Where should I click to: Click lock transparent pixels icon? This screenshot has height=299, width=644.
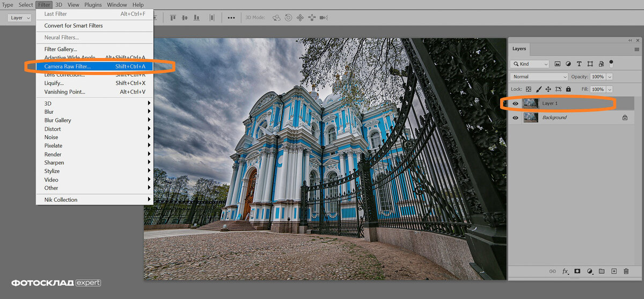pos(528,89)
